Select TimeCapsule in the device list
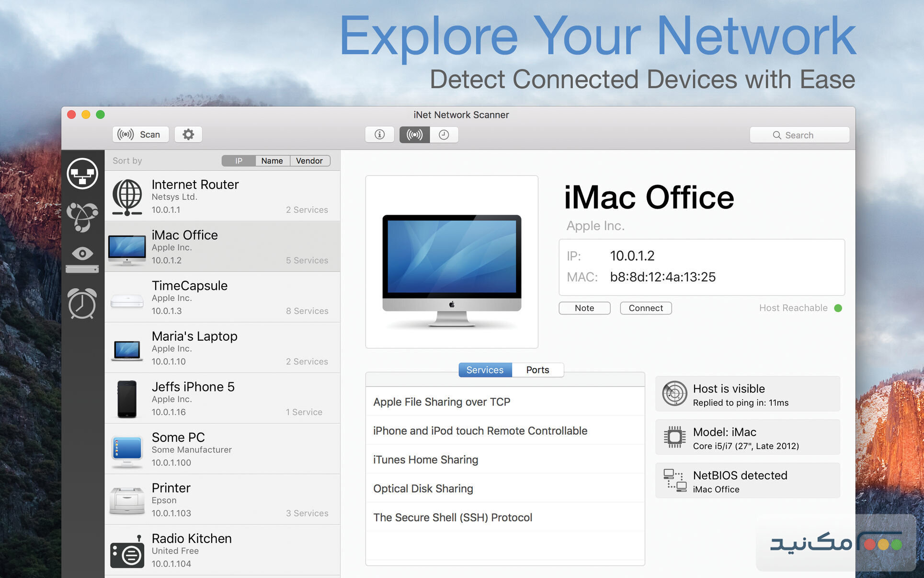This screenshot has width=924, height=578. tap(223, 297)
